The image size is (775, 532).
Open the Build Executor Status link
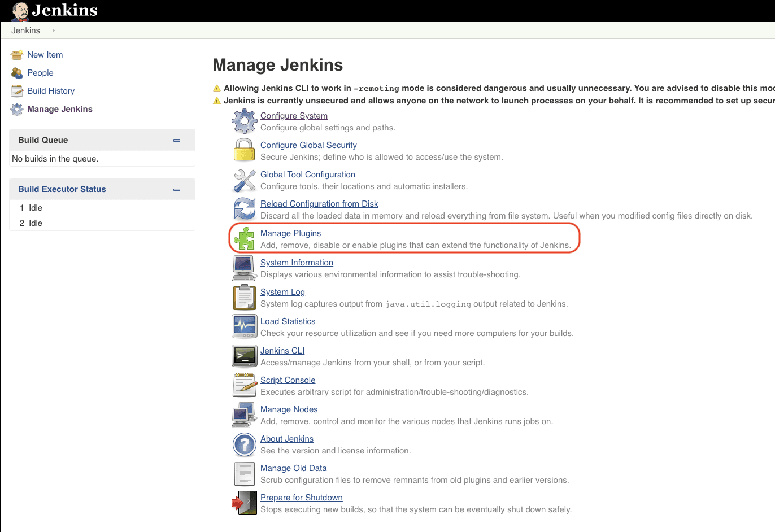tap(62, 189)
